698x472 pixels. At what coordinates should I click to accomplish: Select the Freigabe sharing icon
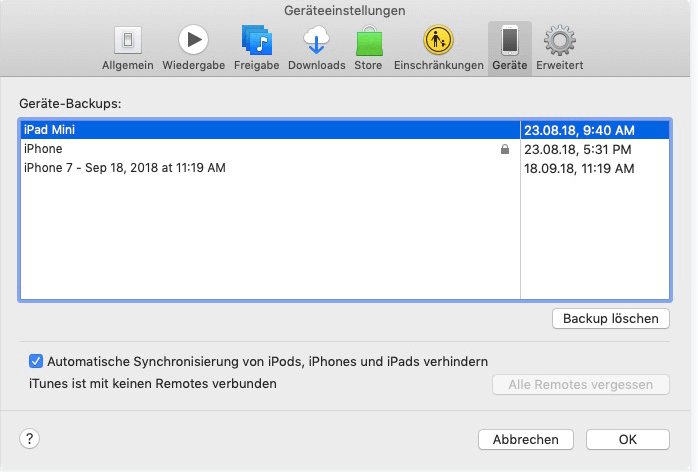click(256, 41)
